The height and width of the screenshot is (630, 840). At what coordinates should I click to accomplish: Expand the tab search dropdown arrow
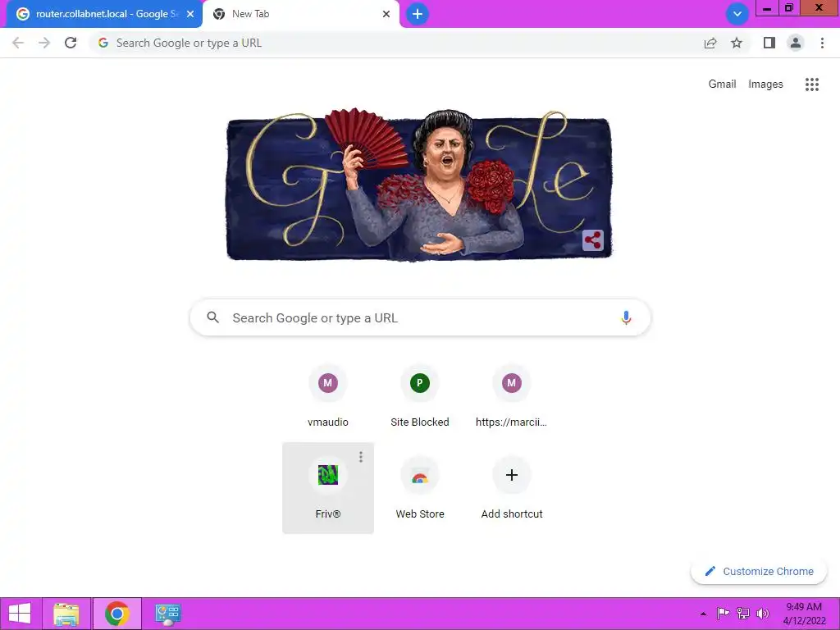[737, 14]
